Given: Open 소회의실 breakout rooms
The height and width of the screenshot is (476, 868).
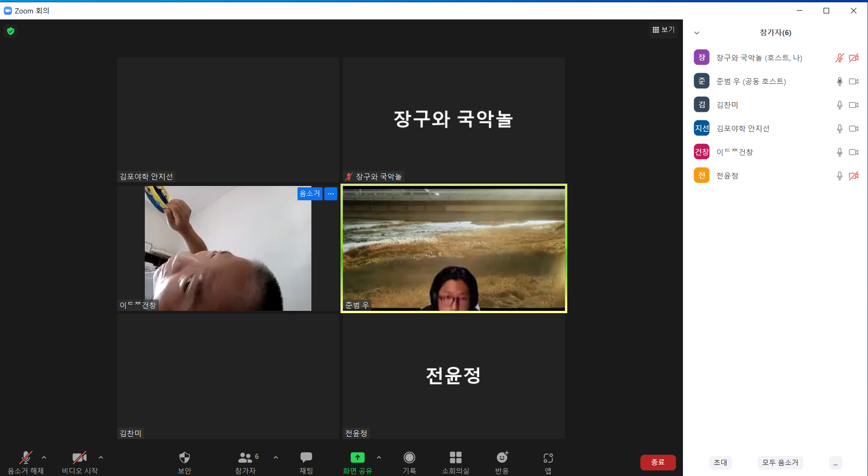Looking at the screenshot, I should tap(456, 462).
